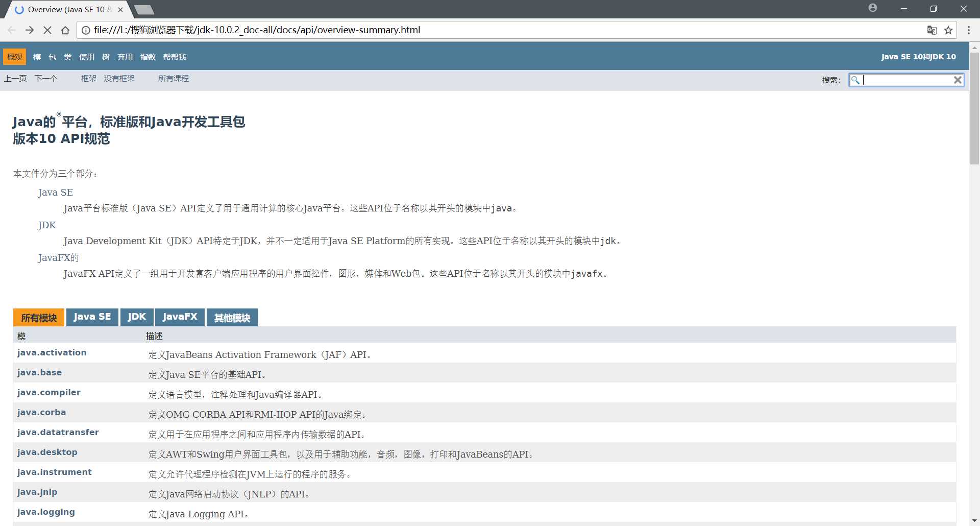Clear the search box with the X
This screenshot has width=980, height=526.
pos(958,80)
